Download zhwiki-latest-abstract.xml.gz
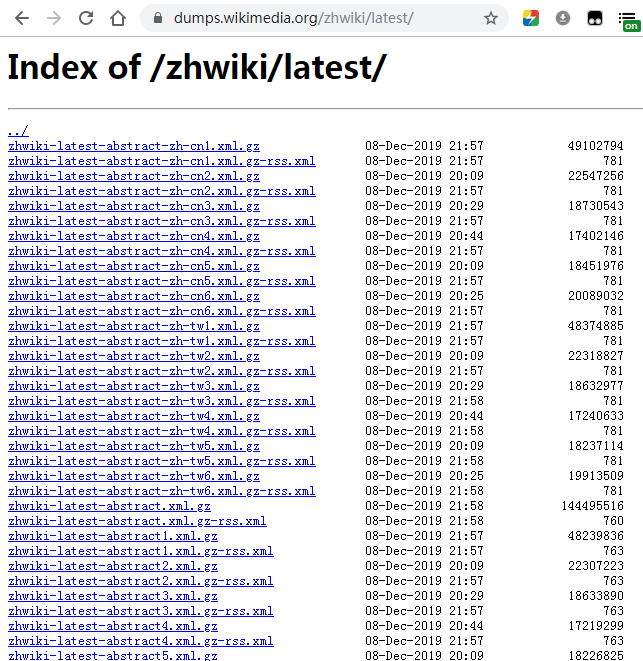Viewport: 643px width, 661px height. (109, 506)
